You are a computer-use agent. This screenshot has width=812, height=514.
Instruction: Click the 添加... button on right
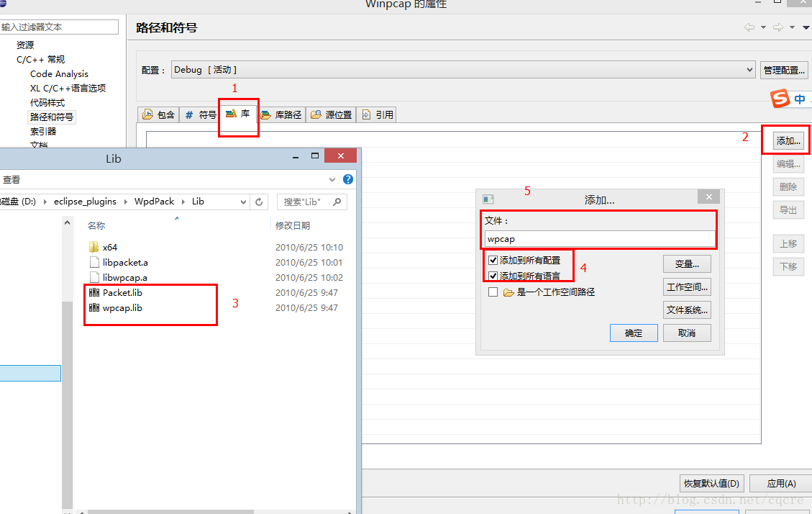coord(788,140)
